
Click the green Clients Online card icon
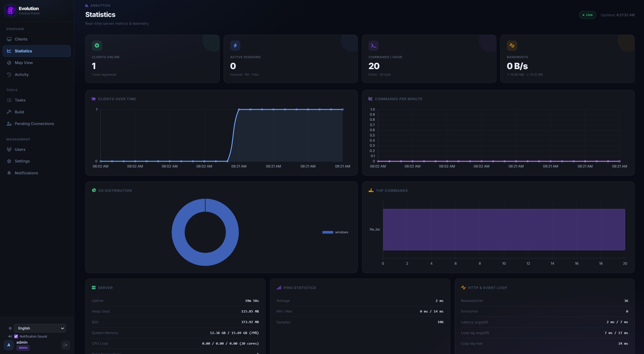click(x=97, y=46)
